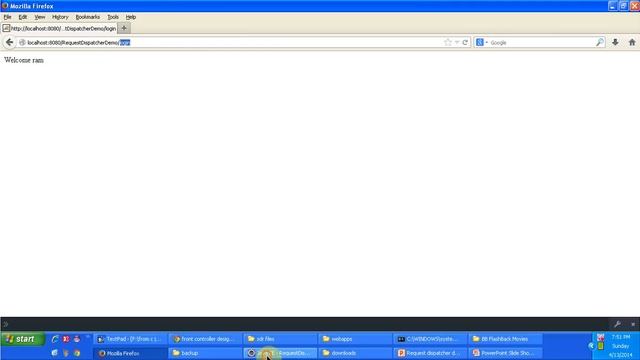
Task: Go to the Firefox Home icon
Action: 632,42
